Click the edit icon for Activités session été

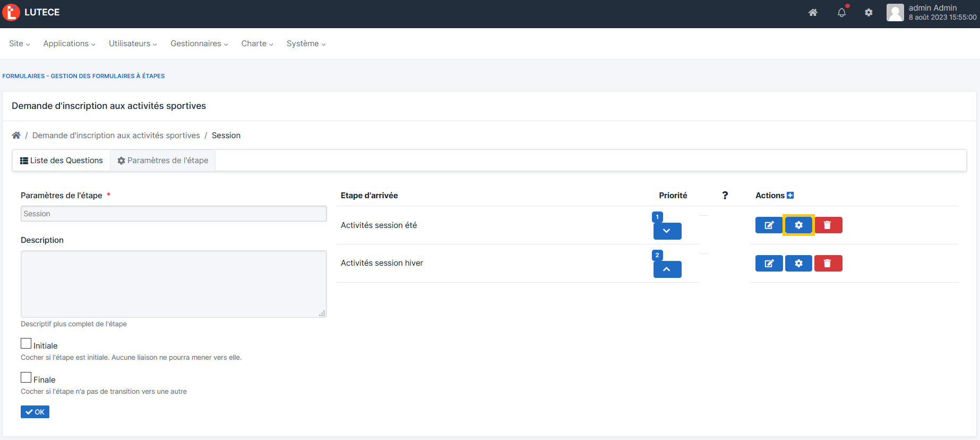point(769,225)
